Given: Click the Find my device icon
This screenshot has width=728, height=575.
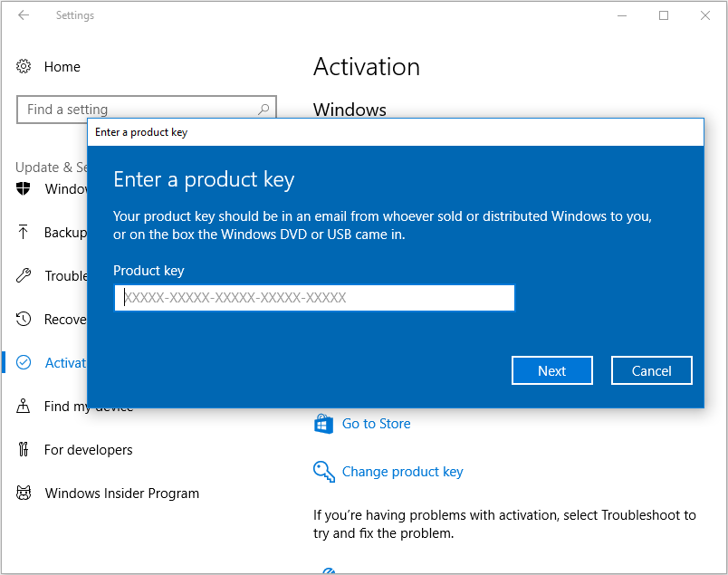Looking at the screenshot, I should [x=24, y=406].
